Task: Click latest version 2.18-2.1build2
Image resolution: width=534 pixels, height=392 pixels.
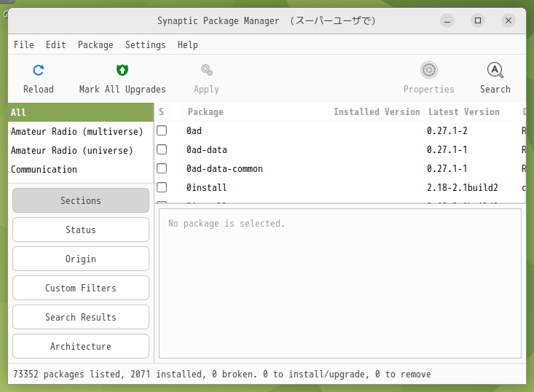Action: [x=462, y=188]
